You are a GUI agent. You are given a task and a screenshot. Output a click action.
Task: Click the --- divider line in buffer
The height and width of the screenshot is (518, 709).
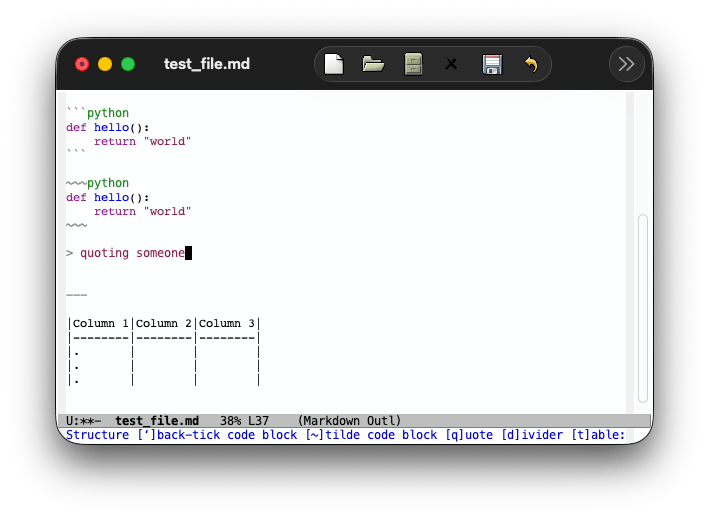(x=76, y=295)
